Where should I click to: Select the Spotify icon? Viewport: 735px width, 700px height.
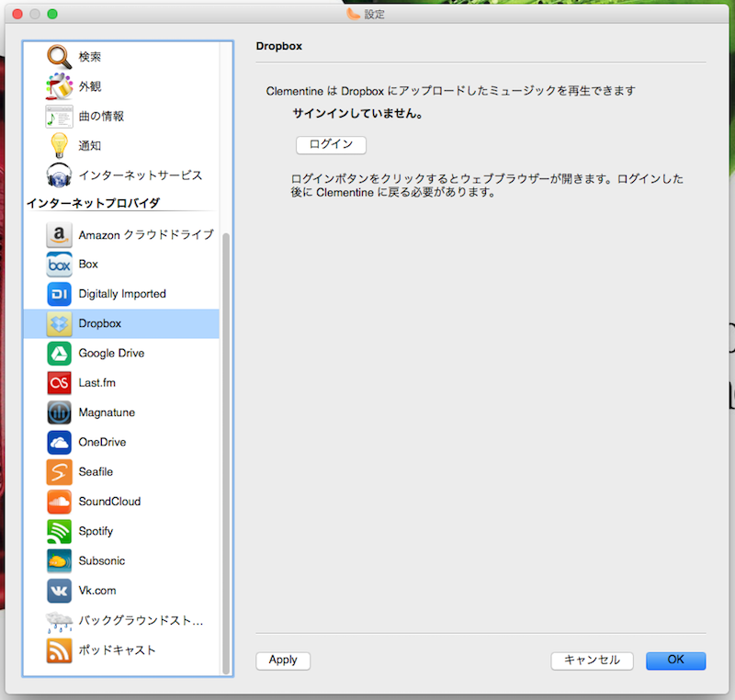point(59,532)
